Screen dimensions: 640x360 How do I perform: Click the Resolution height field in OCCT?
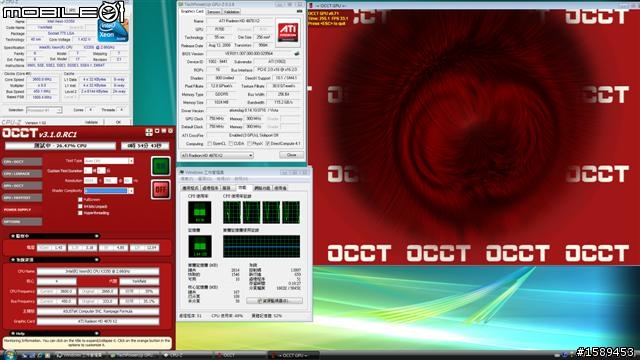pyautogui.click(x=110, y=180)
